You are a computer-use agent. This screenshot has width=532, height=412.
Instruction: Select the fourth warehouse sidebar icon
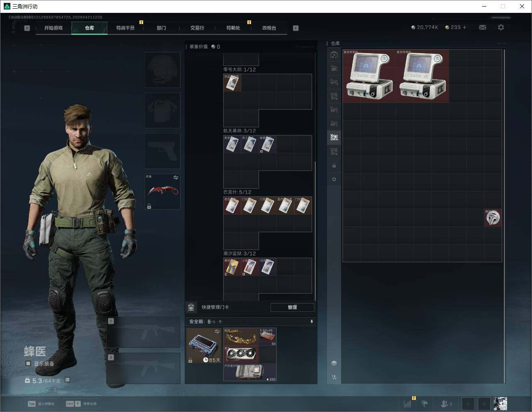(x=334, y=96)
